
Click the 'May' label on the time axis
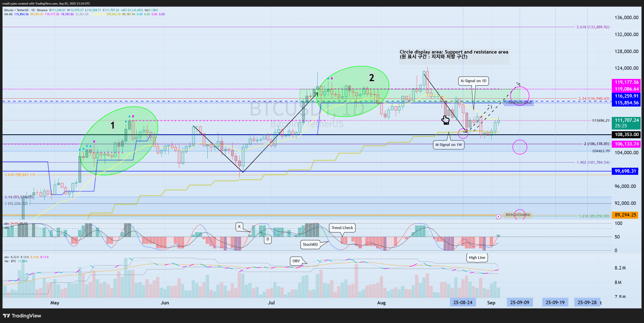click(55, 302)
